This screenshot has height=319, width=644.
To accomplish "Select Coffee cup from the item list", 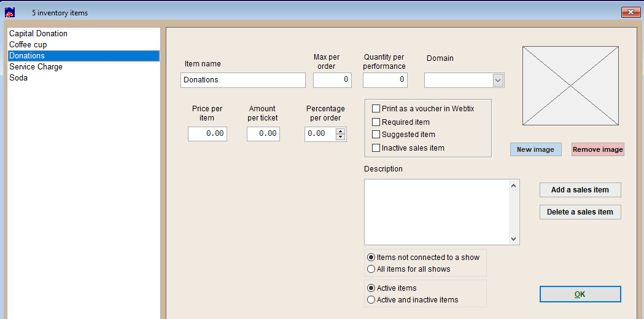I will (28, 45).
